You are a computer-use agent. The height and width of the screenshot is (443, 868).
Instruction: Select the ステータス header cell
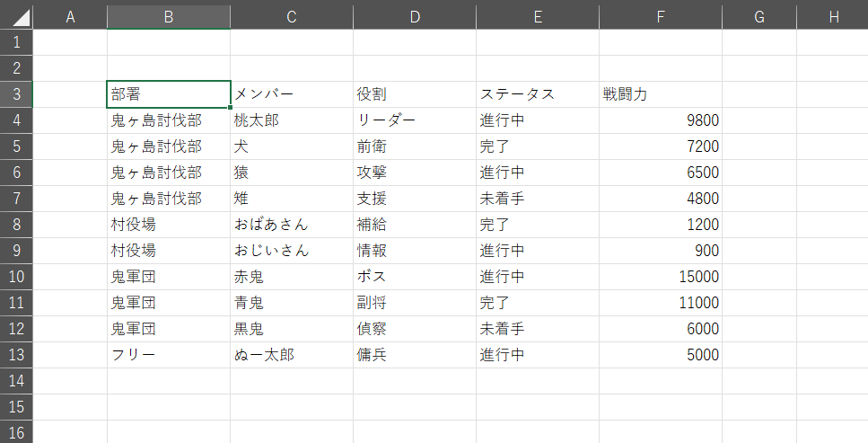pyautogui.click(x=537, y=94)
